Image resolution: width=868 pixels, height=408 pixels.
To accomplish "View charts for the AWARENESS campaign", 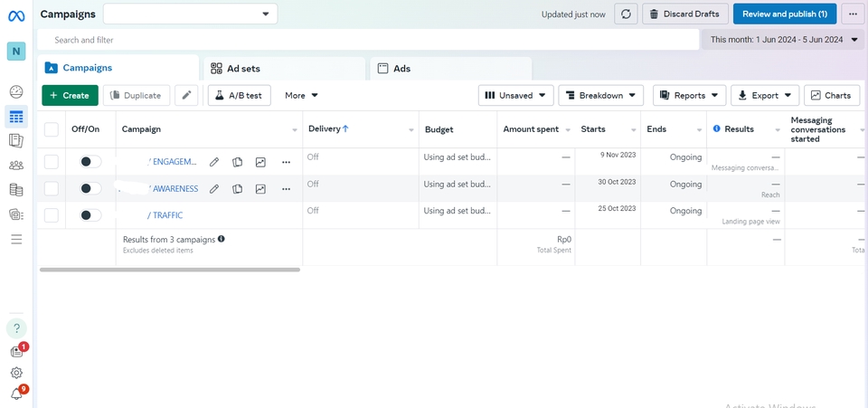I will tap(260, 189).
